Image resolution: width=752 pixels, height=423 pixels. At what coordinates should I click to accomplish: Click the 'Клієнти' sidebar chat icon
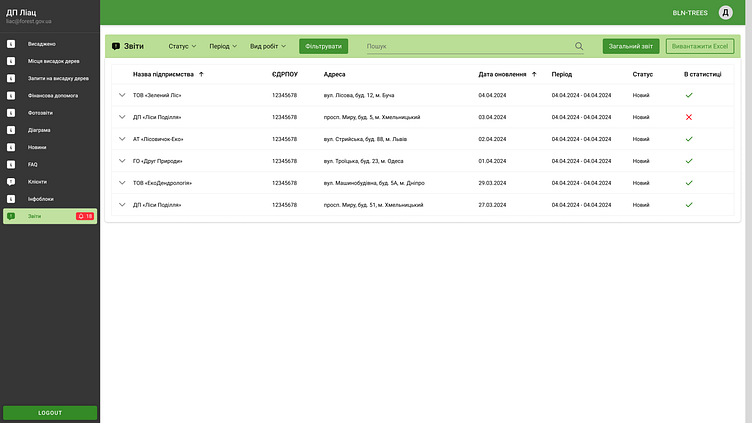coord(11,181)
